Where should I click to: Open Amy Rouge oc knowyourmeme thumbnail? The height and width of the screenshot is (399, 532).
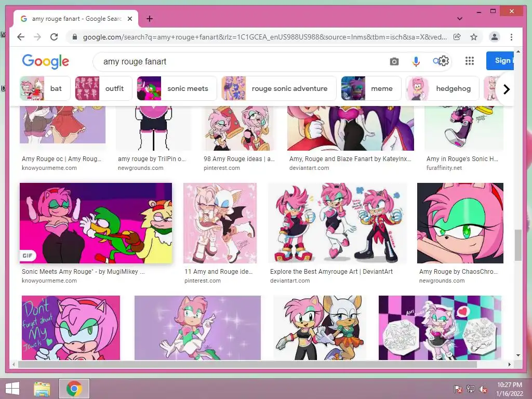coord(62,125)
